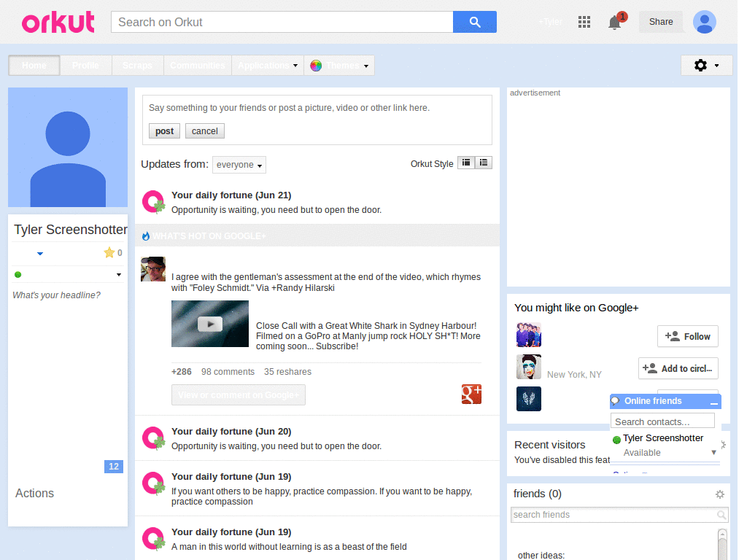Click the blue search magnifier button
Viewport: 747px width, 560px height.
click(474, 22)
